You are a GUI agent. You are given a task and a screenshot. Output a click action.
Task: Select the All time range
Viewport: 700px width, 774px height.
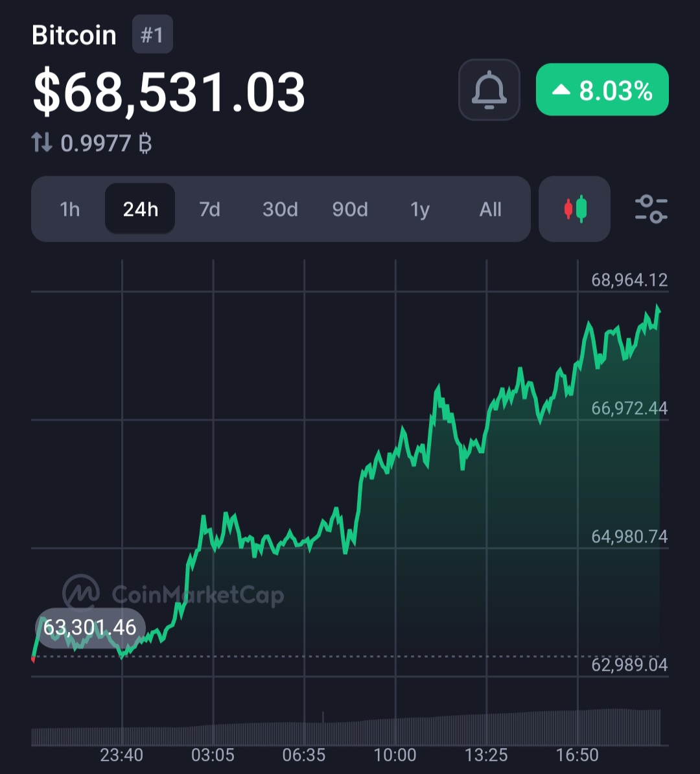490,209
